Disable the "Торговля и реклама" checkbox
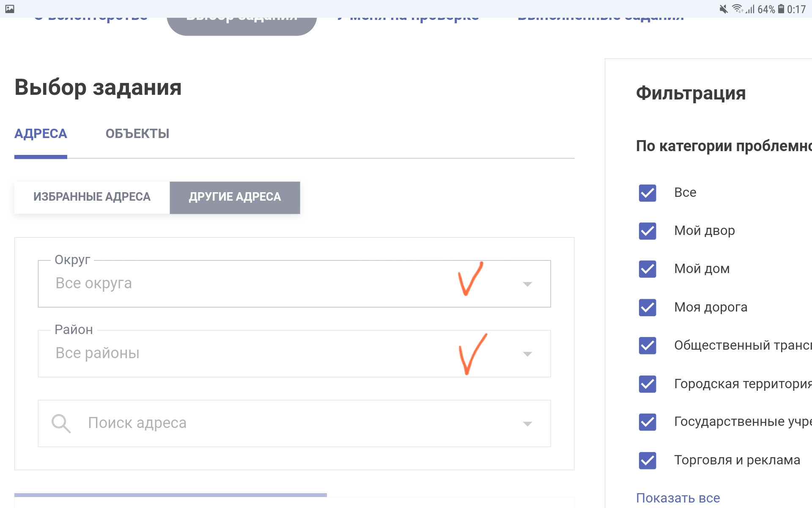Viewport: 812px width, 508px height. click(x=647, y=461)
